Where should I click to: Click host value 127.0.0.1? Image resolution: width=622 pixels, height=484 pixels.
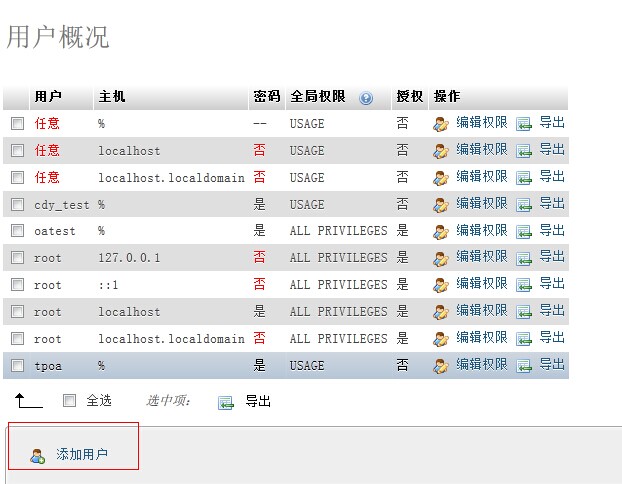pos(129,258)
